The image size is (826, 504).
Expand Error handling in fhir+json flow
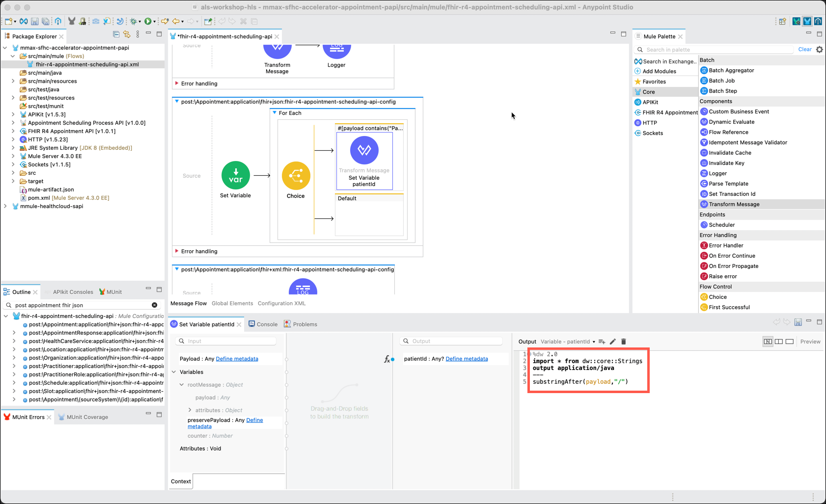click(x=177, y=251)
